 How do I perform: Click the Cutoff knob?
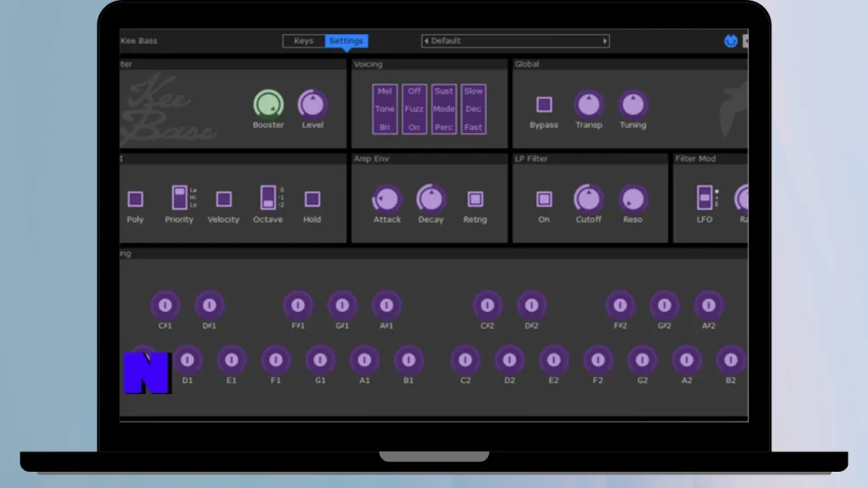click(x=588, y=199)
